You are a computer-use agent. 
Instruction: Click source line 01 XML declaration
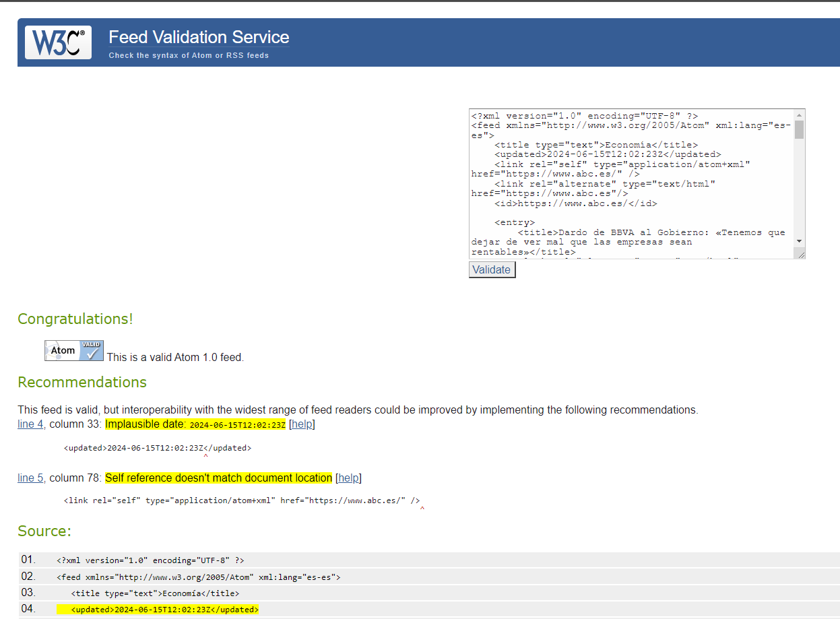[150, 560]
